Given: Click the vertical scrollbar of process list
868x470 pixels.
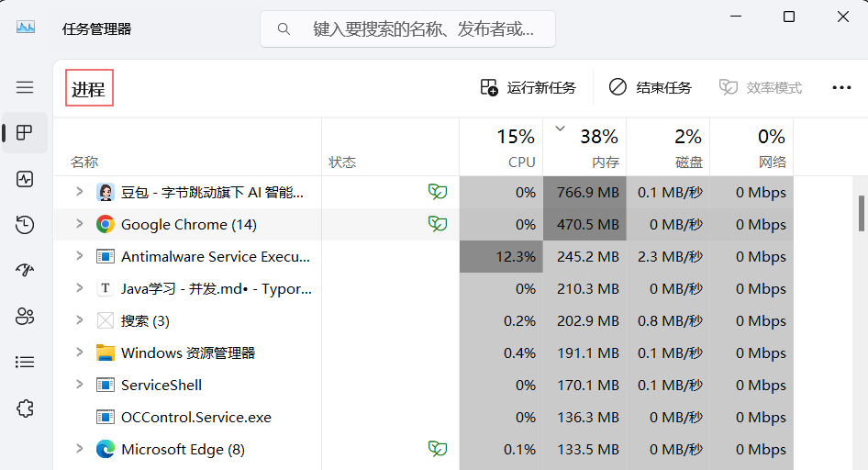Looking at the screenshot, I should pos(862,213).
